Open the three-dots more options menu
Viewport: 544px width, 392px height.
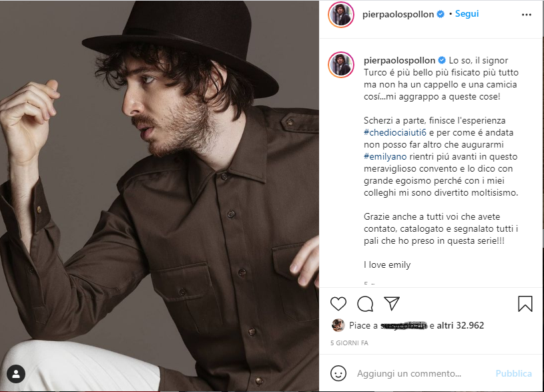pyautogui.click(x=526, y=15)
